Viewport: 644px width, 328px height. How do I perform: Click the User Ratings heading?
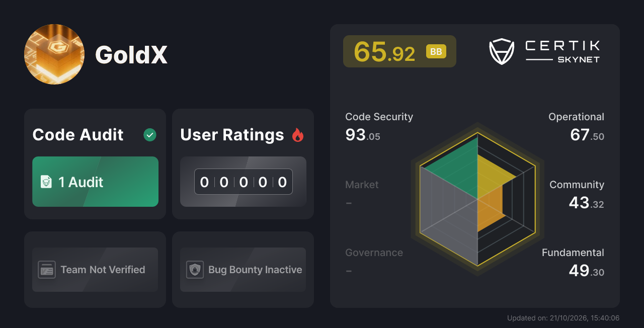coord(232,135)
